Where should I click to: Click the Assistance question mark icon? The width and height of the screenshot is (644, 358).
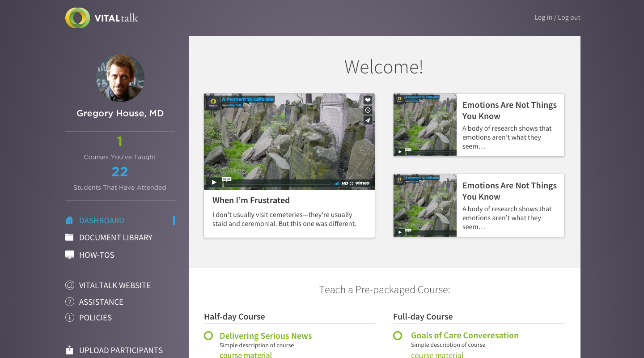tap(69, 302)
